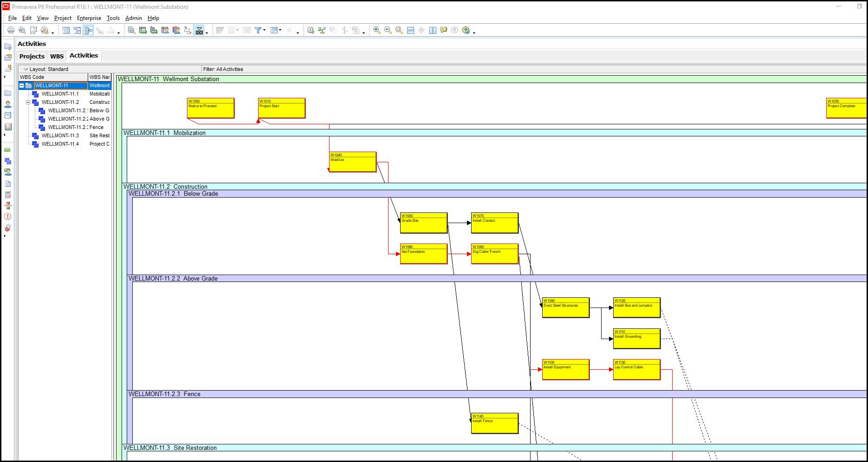Click the WBS blue squares sidebar icon
868x462 pixels.
pyautogui.click(x=8, y=161)
